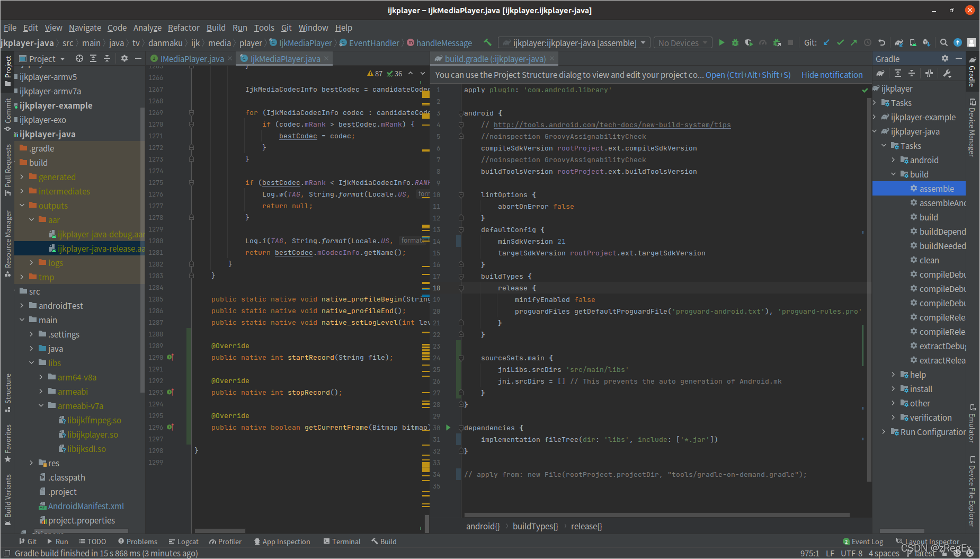The width and height of the screenshot is (980, 559).
Task: Click Hide notification link
Action: (x=832, y=75)
